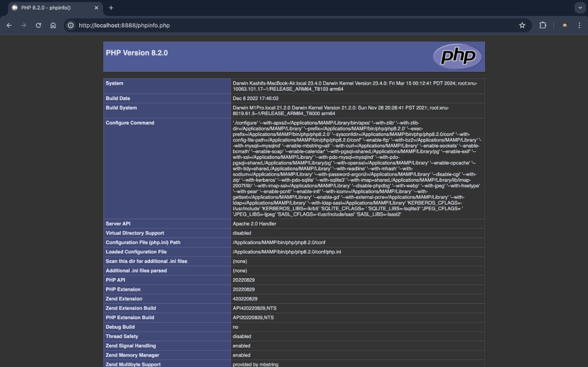588x367 pixels.
Task: Click the forward navigation arrow
Action: (x=23, y=25)
